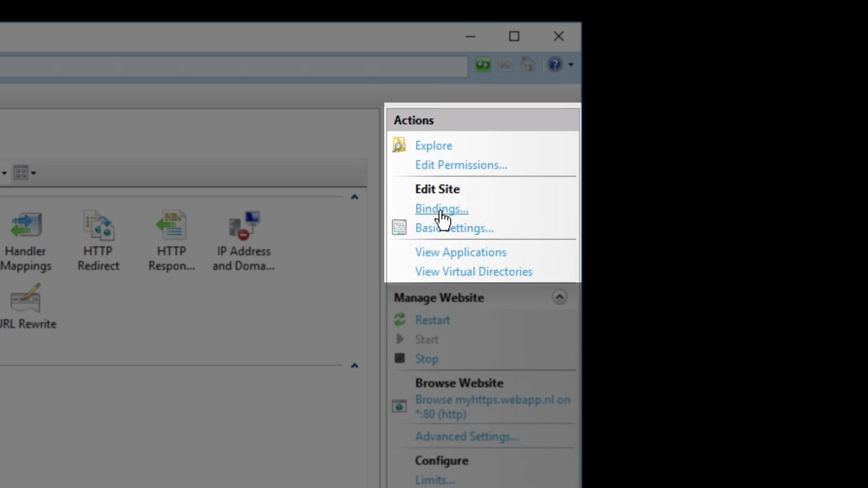Open the URL Rewrite feature icon
The width and height of the screenshot is (868, 488).
(x=26, y=299)
